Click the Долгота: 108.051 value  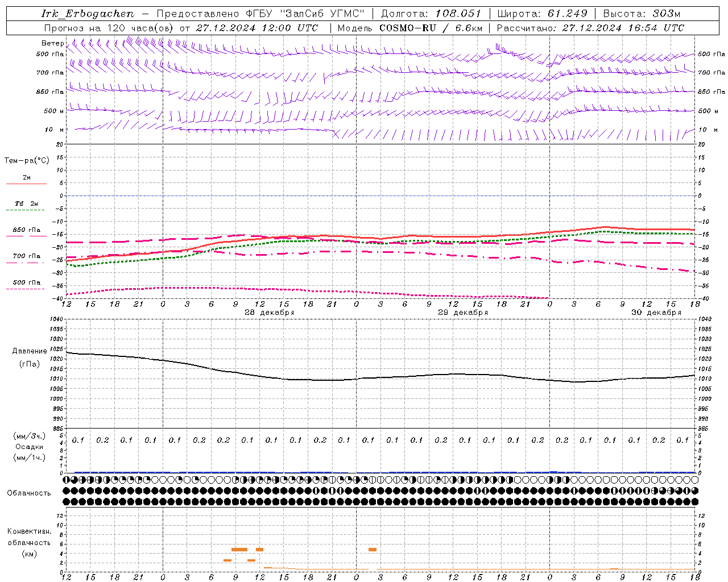pos(431,14)
